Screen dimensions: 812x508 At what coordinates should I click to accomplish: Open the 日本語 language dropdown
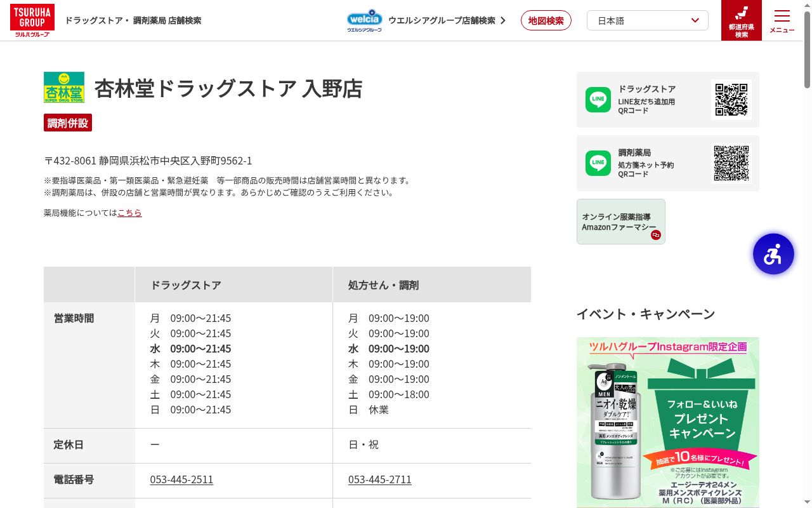648,20
